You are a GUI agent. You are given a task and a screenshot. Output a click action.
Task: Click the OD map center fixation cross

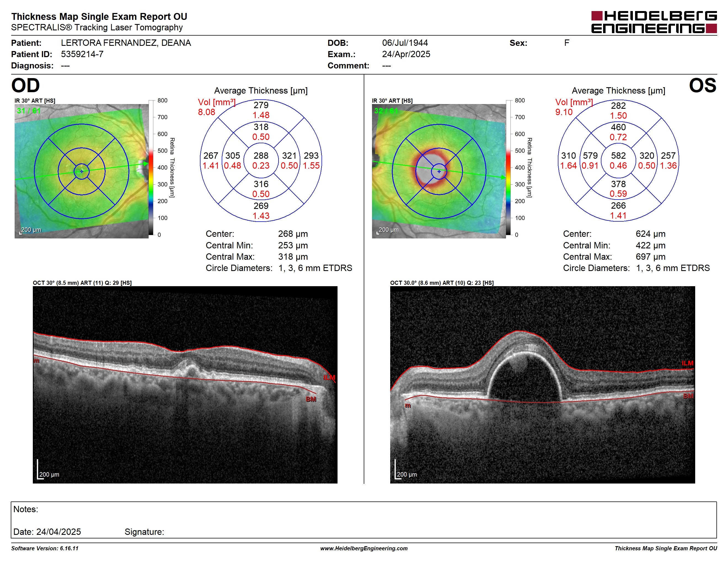82,171
